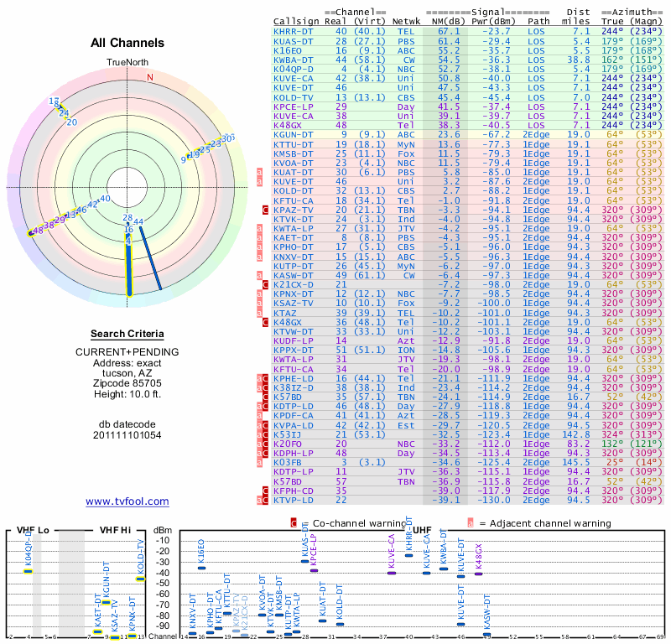Click the Adjacent channel warning legend text
Viewport: 671px width, 644px height.
coord(550,523)
